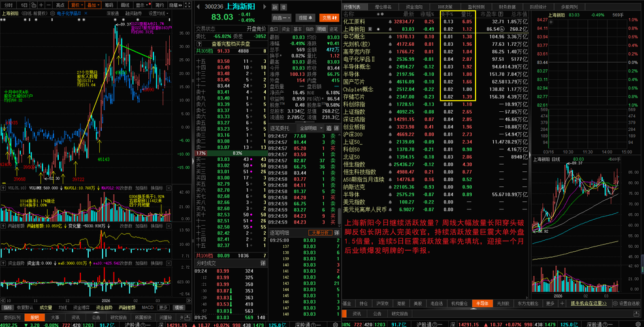Select the 存储芯片 row in watchlist
The width and height of the screenshot is (644, 327).
click(436, 97)
